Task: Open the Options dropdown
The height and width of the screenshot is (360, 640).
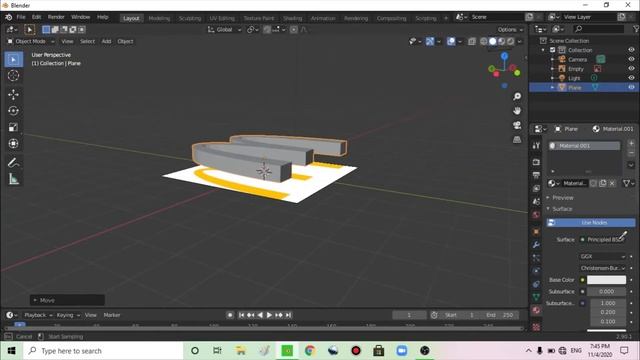Action: coord(510,29)
